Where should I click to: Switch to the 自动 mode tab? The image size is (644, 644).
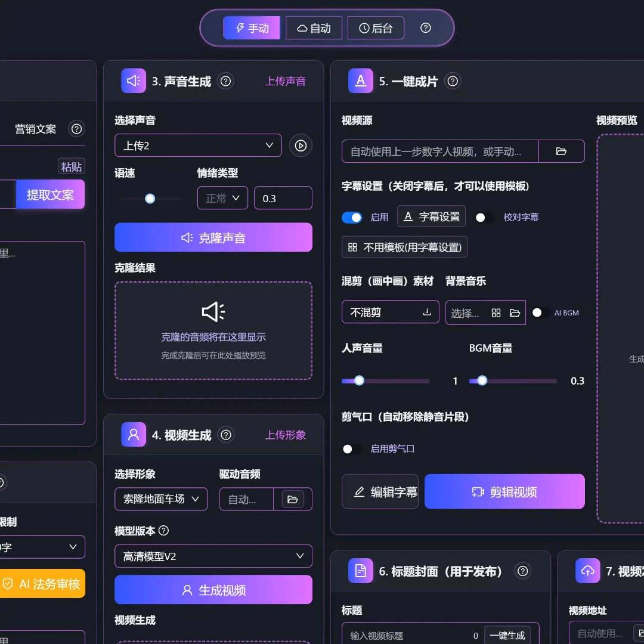(x=314, y=28)
